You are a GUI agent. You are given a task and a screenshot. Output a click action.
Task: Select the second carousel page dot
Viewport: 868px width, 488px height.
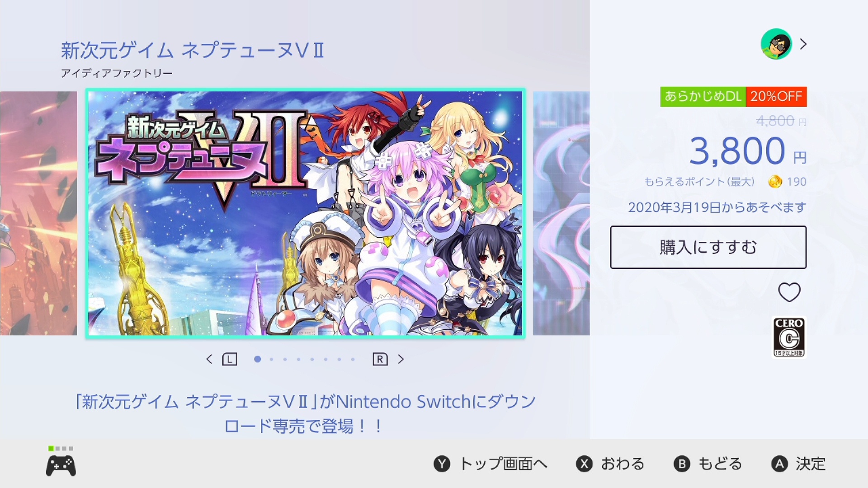271,359
